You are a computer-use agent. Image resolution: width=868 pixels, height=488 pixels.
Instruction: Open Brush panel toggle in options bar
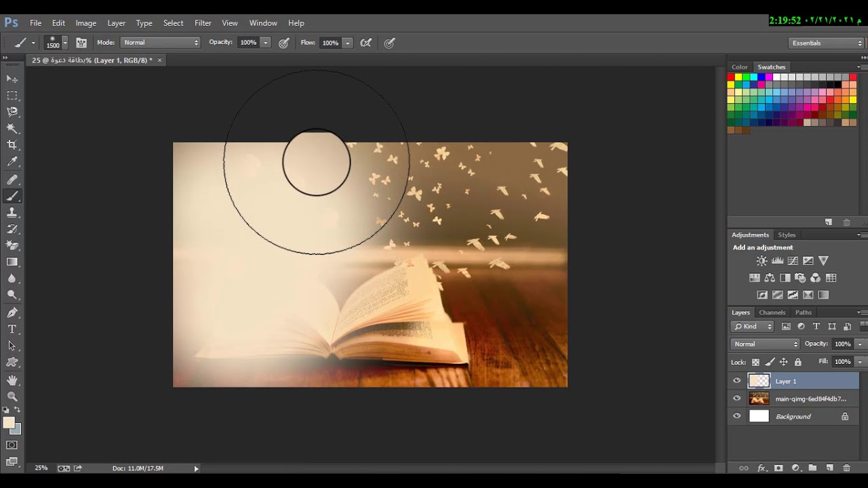point(81,43)
